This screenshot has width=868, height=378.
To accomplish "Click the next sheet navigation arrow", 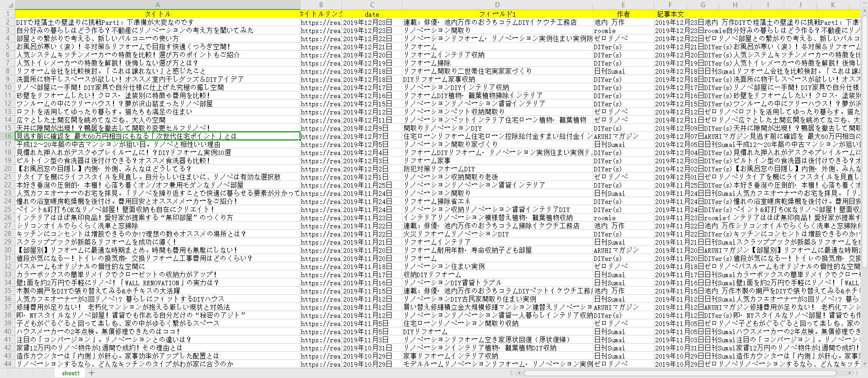I will click(x=32, y=373).
